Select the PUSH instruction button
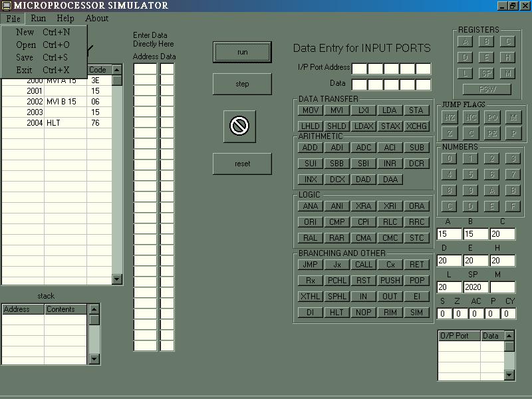The image size is (532, 399). click(x=390, y=281)
